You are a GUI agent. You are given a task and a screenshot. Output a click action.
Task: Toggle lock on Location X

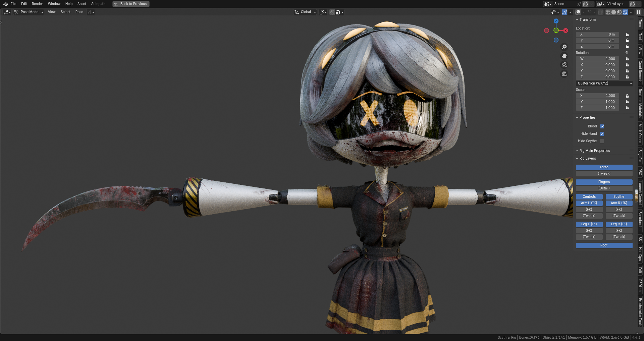click(x=627, y=35)
